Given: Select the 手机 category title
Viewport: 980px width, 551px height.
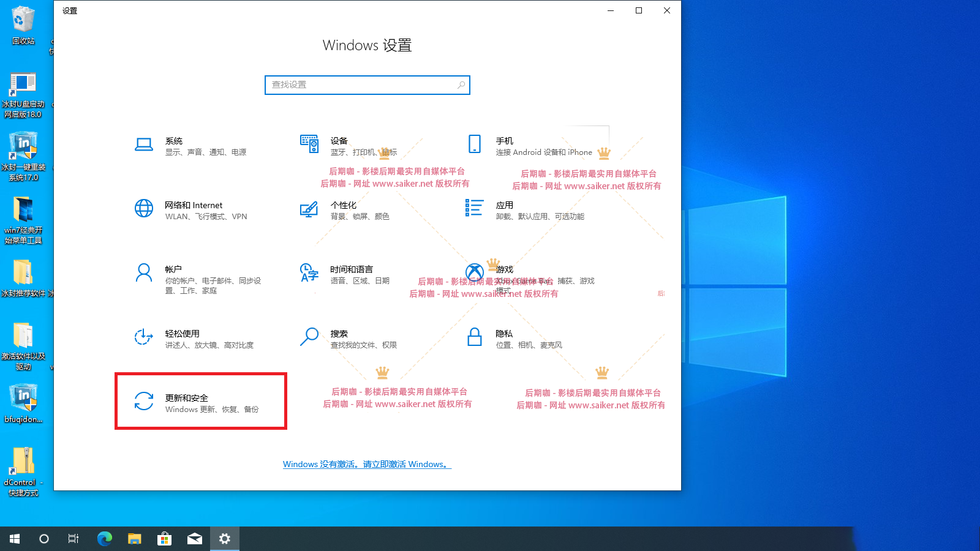Looking at the screenshot, I should [505, 141].
